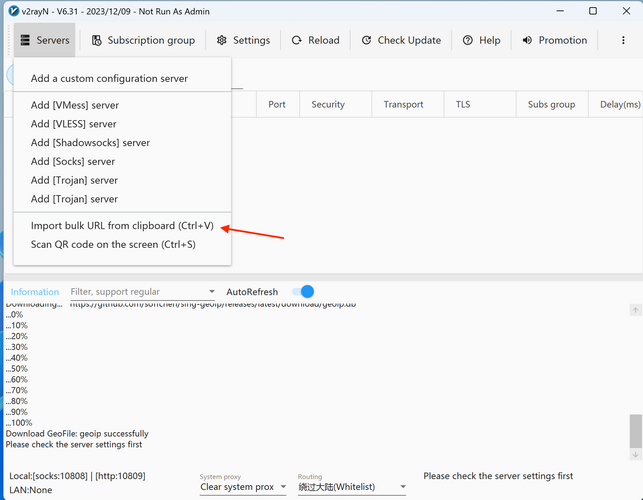Sort by the Port column header
The width and height of the screenshot is (643, 500).
tap(277, 104)
